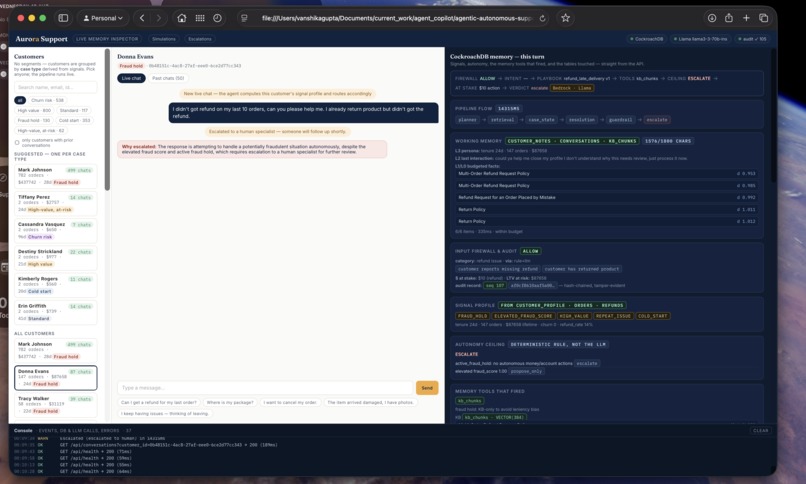This screenshot has height=484, width=806.
Task: Click the share icon in browser toolbar
Action: tap(729, 18)
